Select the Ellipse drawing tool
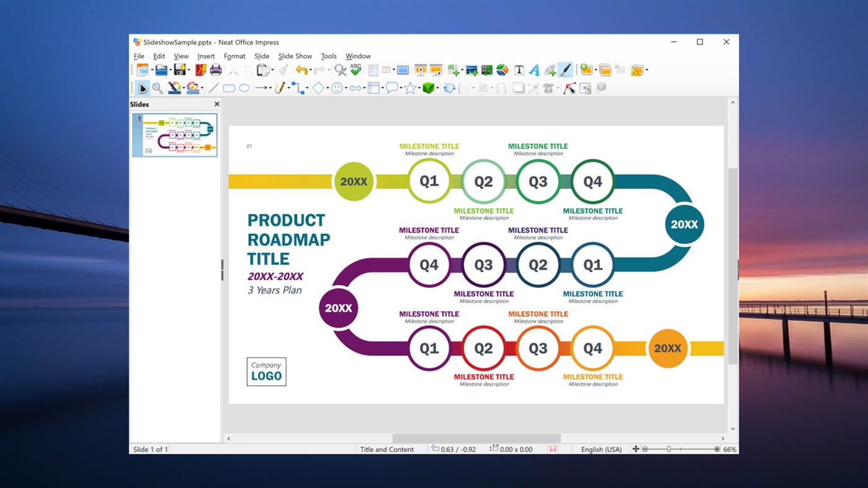868x488 pixels. tap(244, 87)
